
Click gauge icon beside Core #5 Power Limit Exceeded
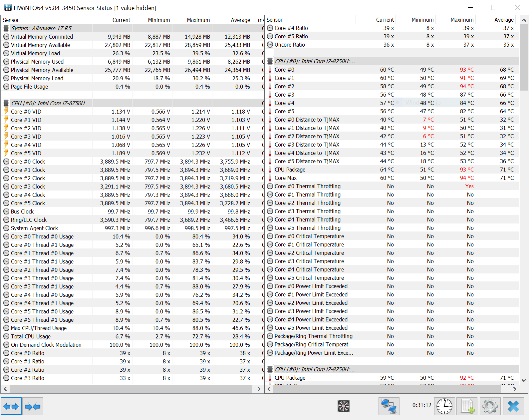point(270,328)
